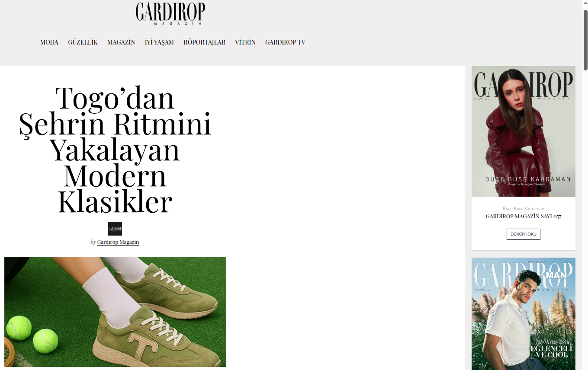Click the article headline about Togo
This screenshot has height=370, width=588.
tap(115, 150)
